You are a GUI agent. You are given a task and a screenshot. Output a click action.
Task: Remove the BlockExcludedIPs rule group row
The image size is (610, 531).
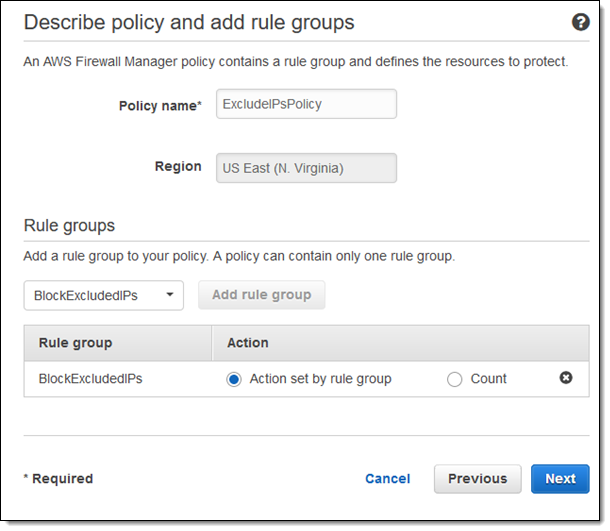tap(566, 378)
